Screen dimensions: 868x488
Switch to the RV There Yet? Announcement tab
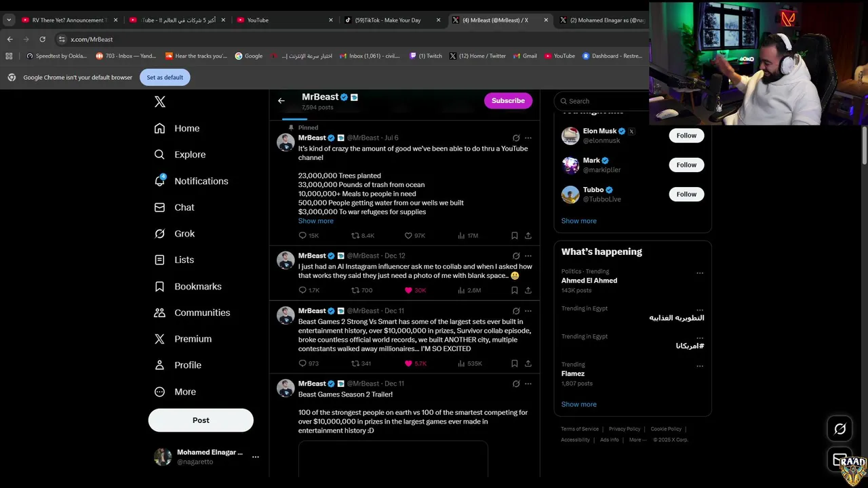69,20
